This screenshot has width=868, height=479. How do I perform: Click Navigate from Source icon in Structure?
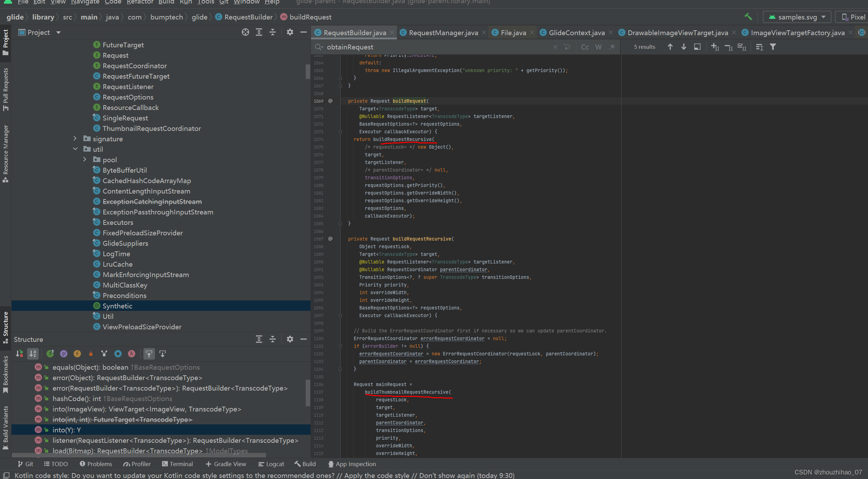click(163, 354)
